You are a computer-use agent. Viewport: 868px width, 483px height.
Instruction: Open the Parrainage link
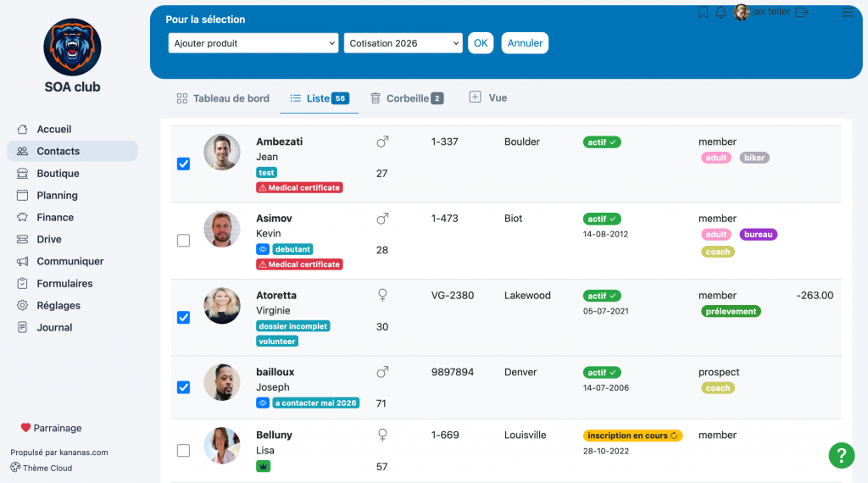point(52,428)
